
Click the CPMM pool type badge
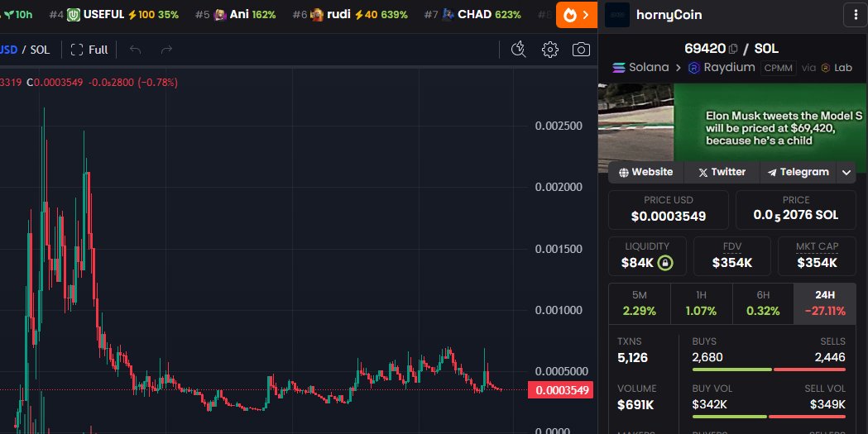click(x=779, y=68)
